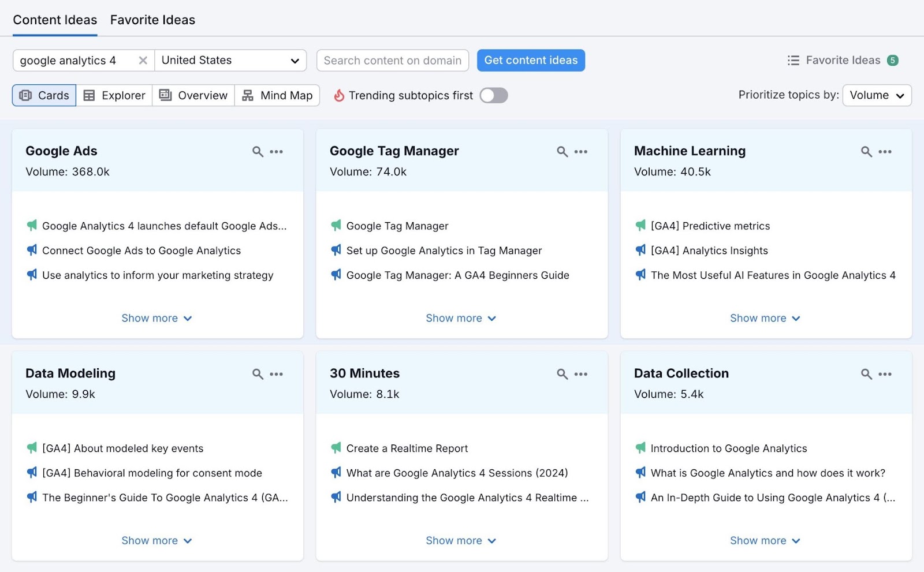Toggle Trending subtopics first switch
Screen dimensions: 924x572
pos(494,95)
